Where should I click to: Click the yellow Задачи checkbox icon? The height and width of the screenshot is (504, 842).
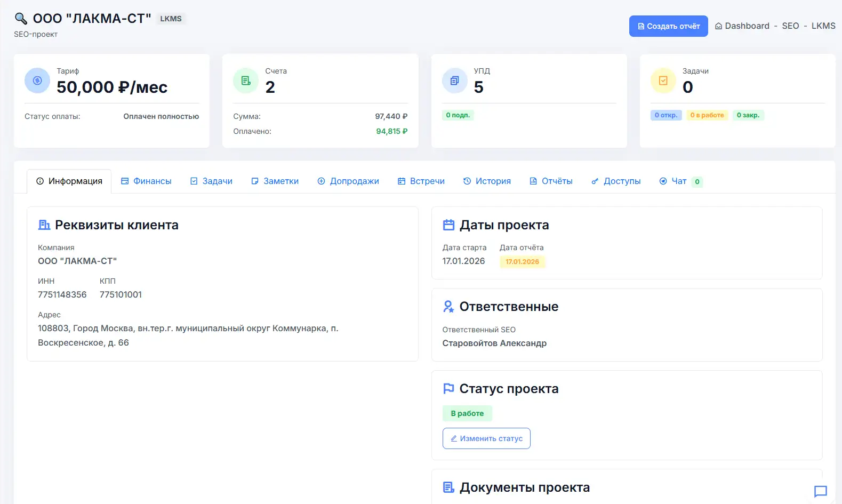tap(663, 81)
